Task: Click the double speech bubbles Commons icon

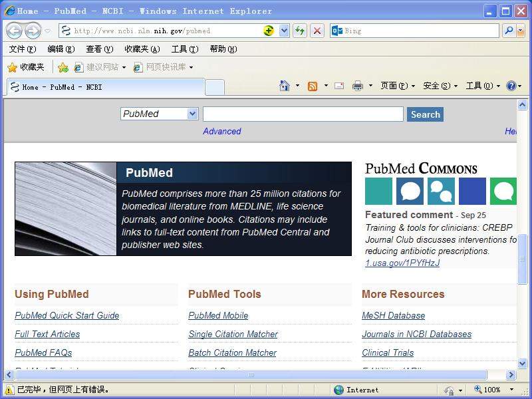Action: click(x=441, y=191)
